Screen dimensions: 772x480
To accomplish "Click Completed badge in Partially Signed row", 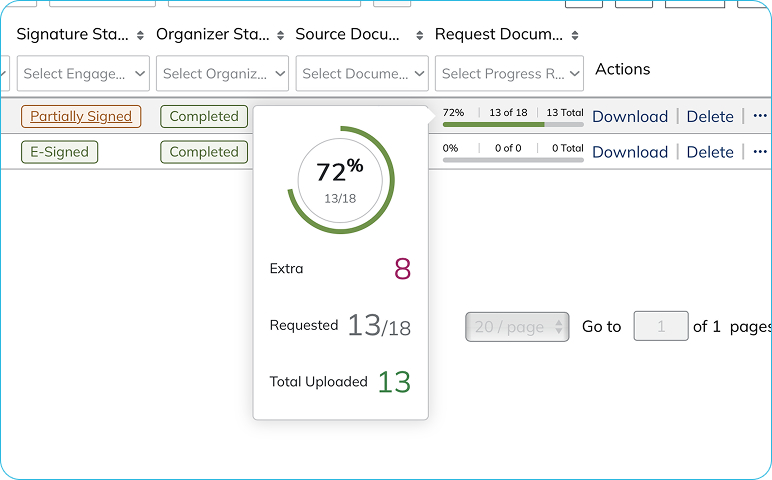I will point(204,116).
